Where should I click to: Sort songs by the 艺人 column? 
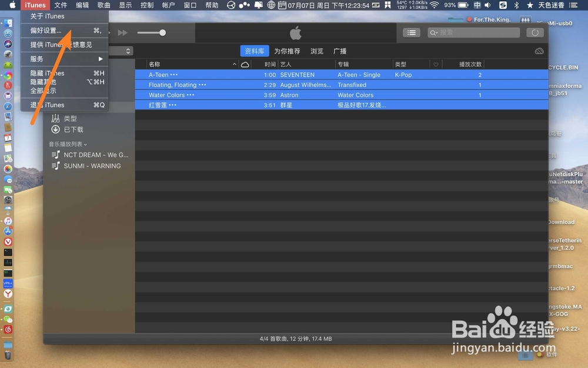tap(286, 64)
